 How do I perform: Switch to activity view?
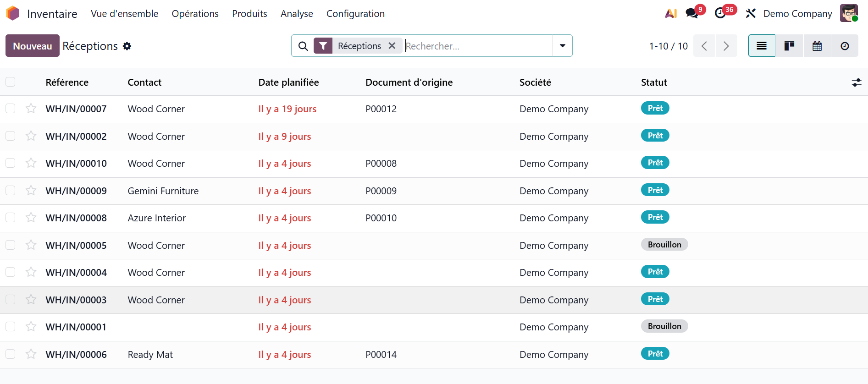click(x=845, y=46)
